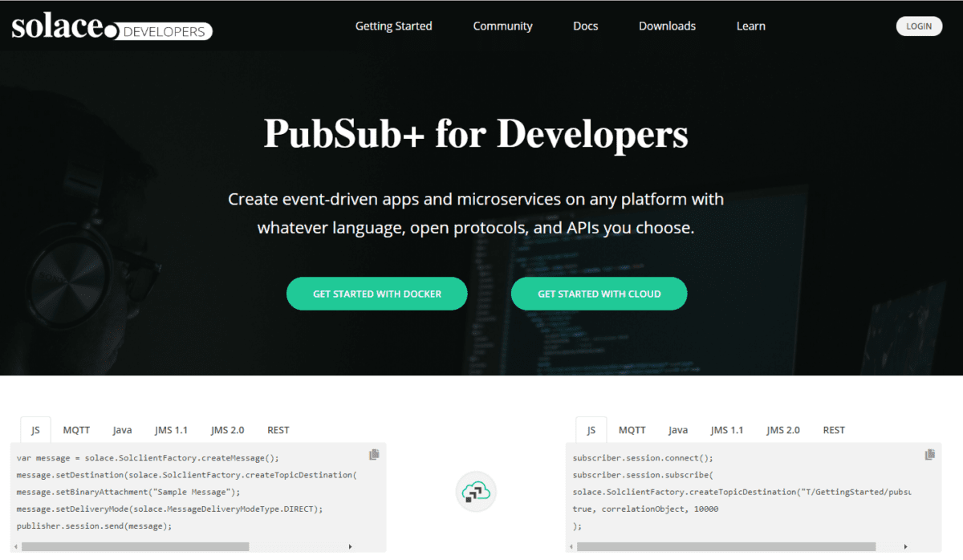The height and width of the screenshot is (560, 963).
Task: Open the JMS 2.0 tab in the left panel
Action: pyautogui.click(x=227, y=429)
